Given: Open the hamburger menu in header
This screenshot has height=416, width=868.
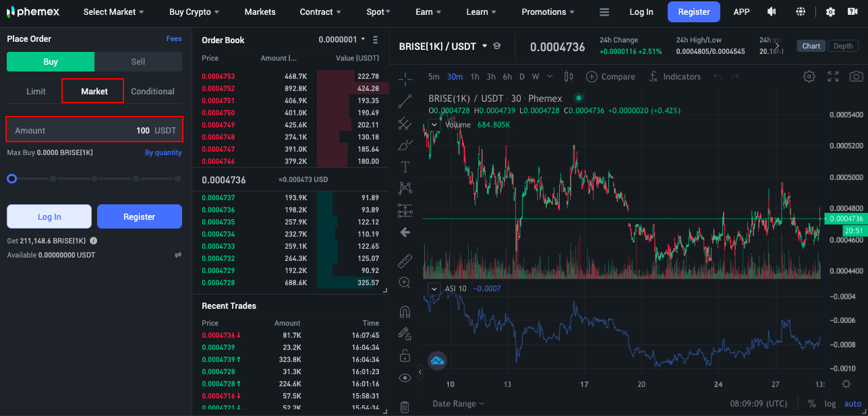Looking at the screenshot, I should 604,12.
